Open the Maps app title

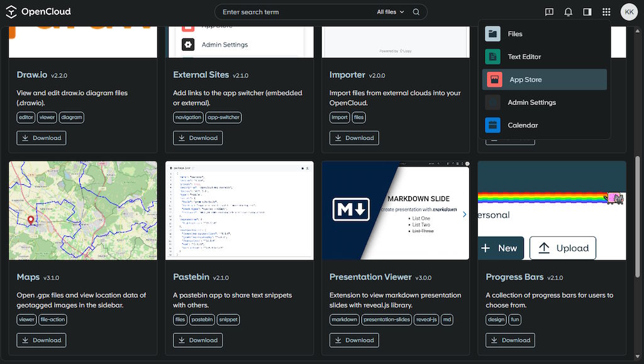pyautogui.click(x=28, y=277)
